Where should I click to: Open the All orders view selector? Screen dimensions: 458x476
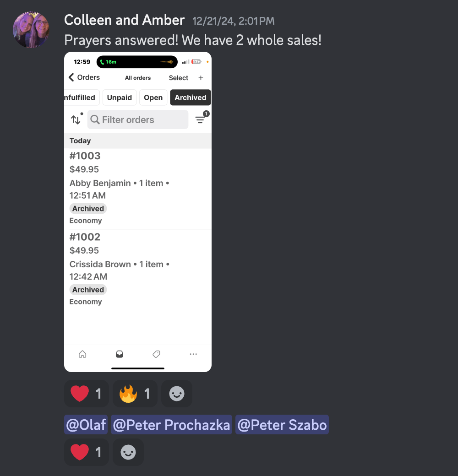[x=138, y=78]
